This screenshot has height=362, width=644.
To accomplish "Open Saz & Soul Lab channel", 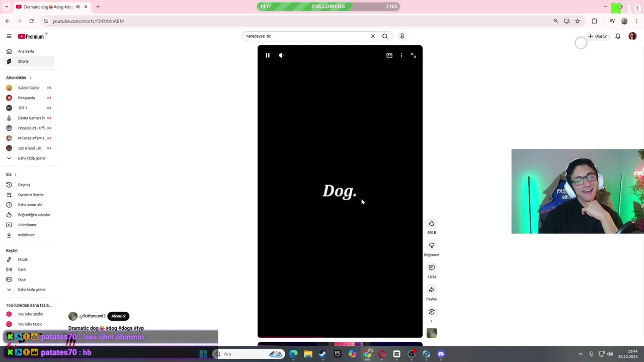I will coord(29,148).
